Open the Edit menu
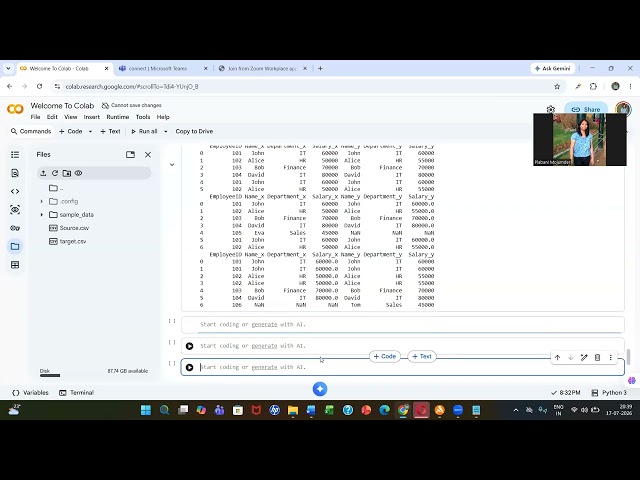The image size is (640, 480). (52, 117)
